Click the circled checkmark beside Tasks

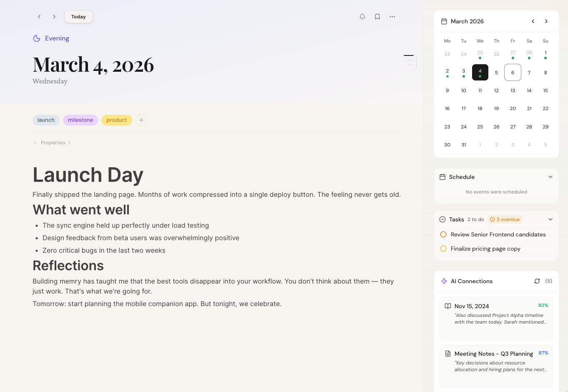point(442,219)
